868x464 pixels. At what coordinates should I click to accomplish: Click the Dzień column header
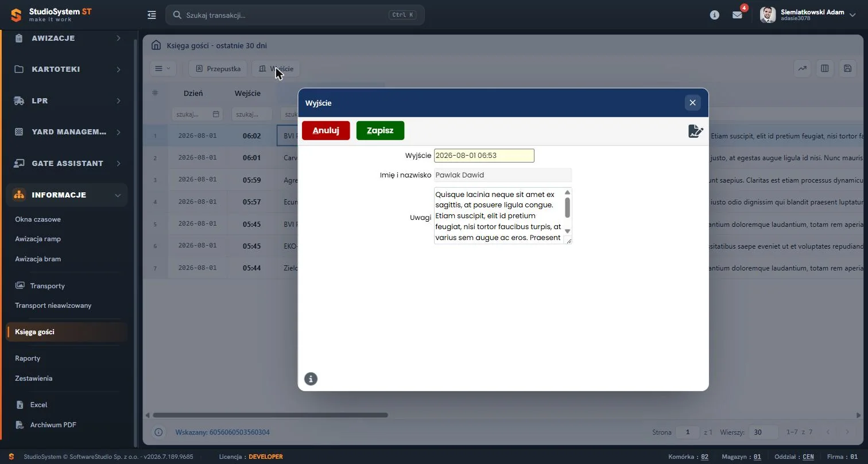(193, 93)
